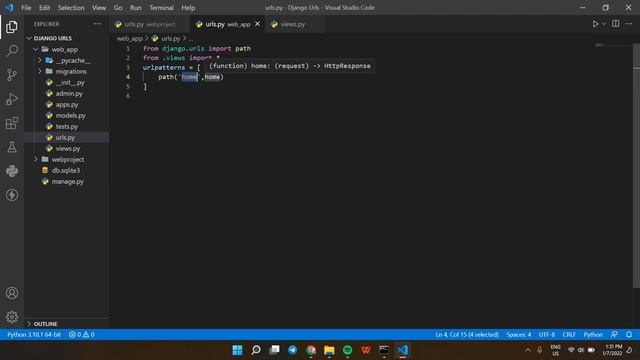Click the Run Python File play button
This screenshot has height=360, width=640.
click(595, 24)
